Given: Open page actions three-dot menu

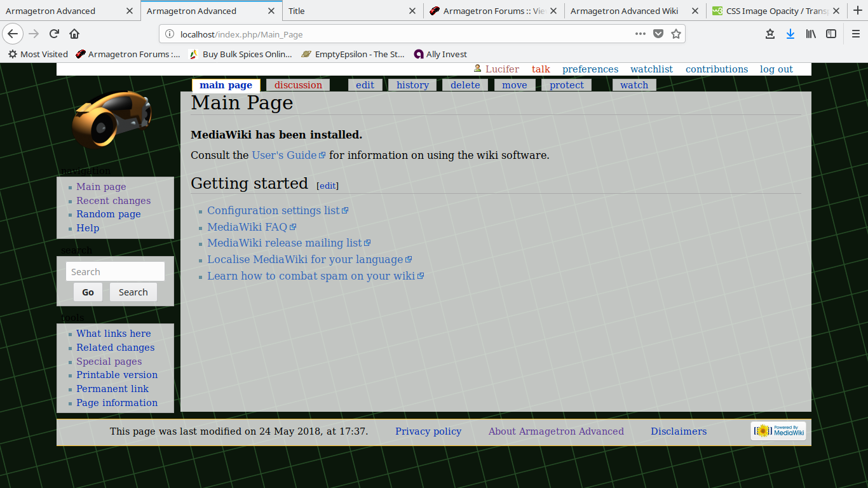Looking at the screenshot, I should (x=641, y=34).
